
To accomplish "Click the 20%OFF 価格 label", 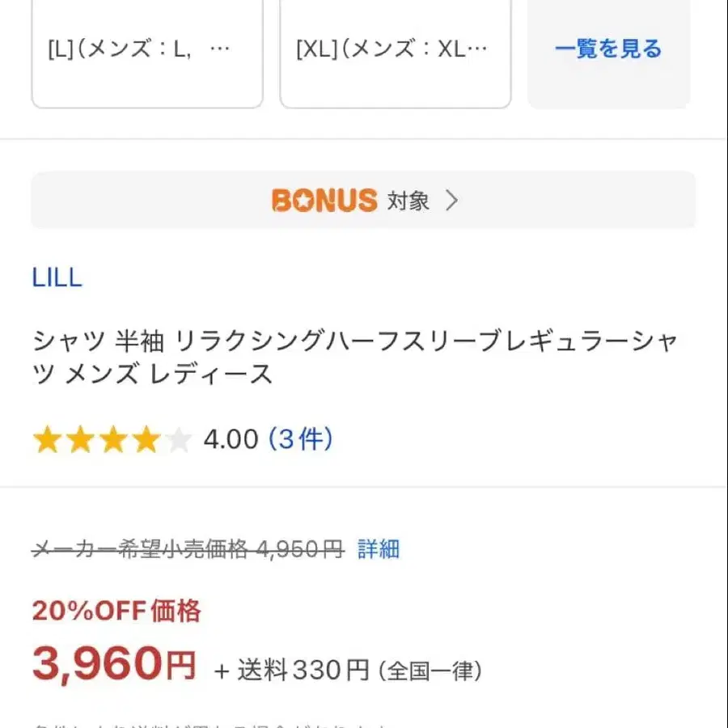I will (x=116, y=611).
